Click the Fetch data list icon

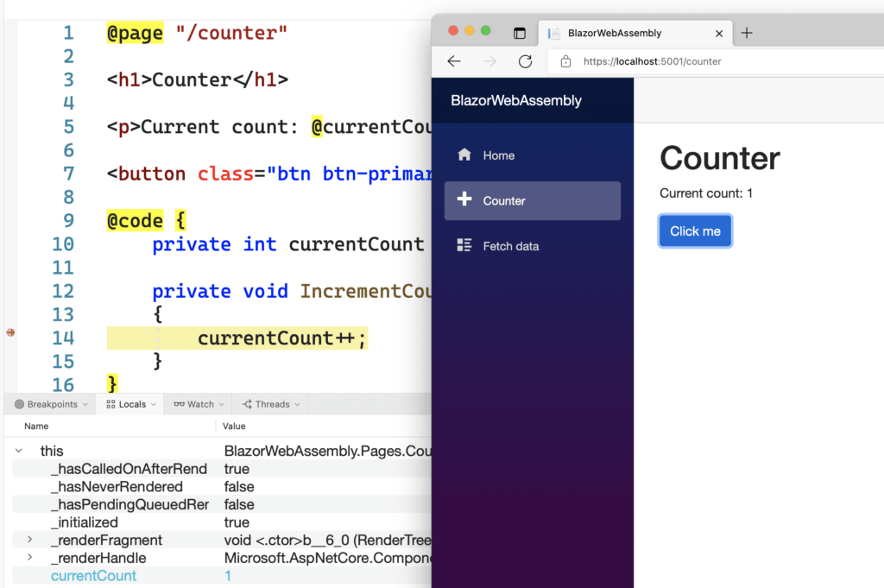coord(466,245)
